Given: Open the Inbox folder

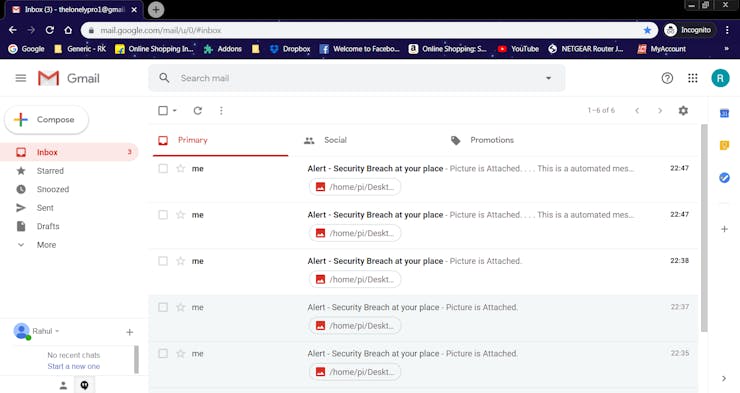Looking at the screenshot, I should point(69,152).
